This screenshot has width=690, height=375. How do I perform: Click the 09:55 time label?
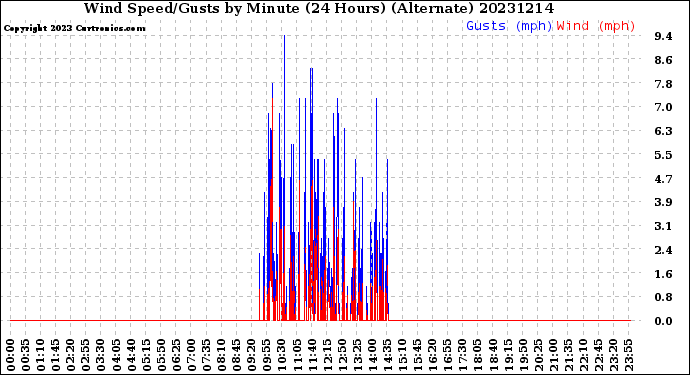tap(267, 355)
